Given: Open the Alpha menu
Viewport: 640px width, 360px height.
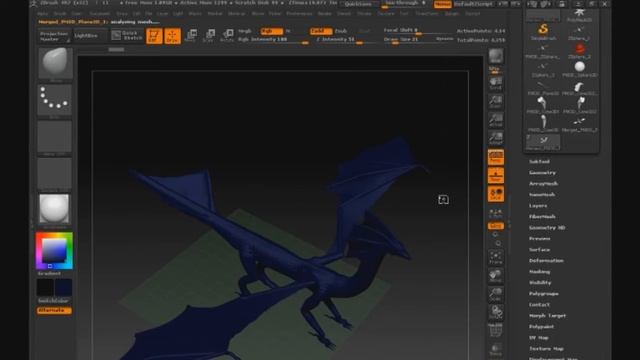Looking at the screenshot, I should tap(42, 13).
